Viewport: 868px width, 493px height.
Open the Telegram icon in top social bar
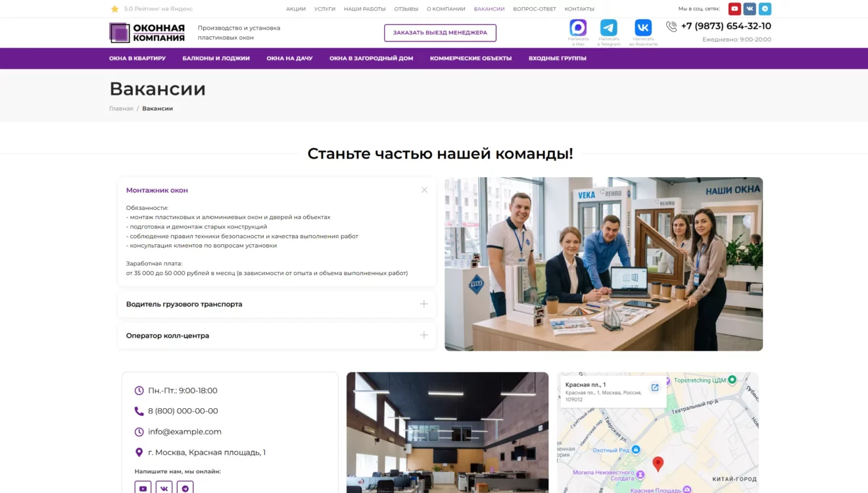click(765, 9)
